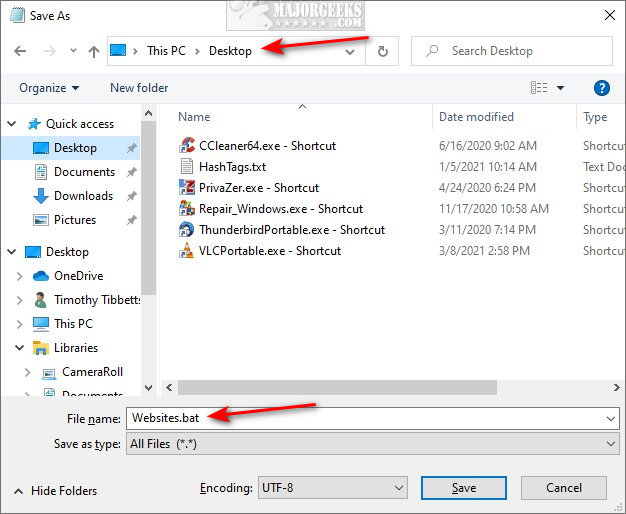The height and width of the screenshot is (514, 626).
Task: Collapse the Quick access tree section
Action: pos(12,124)
